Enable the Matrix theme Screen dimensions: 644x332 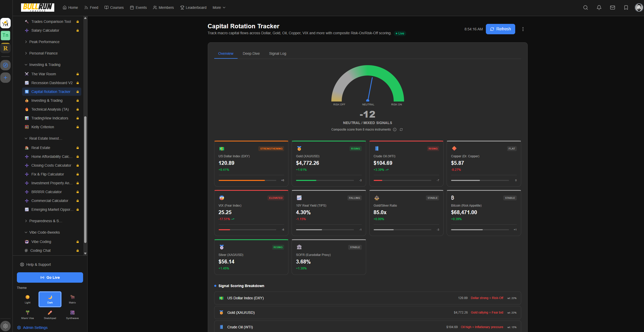point(72,299)
